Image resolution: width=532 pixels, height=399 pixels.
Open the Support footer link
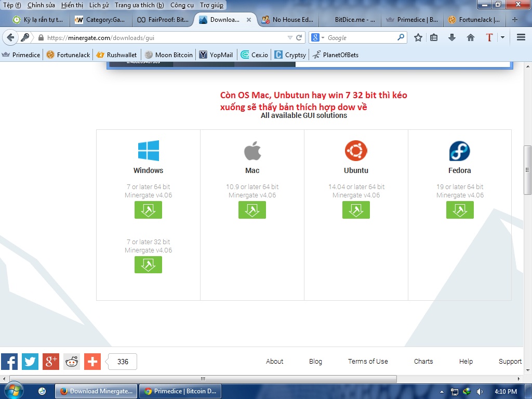coord(510,362)
